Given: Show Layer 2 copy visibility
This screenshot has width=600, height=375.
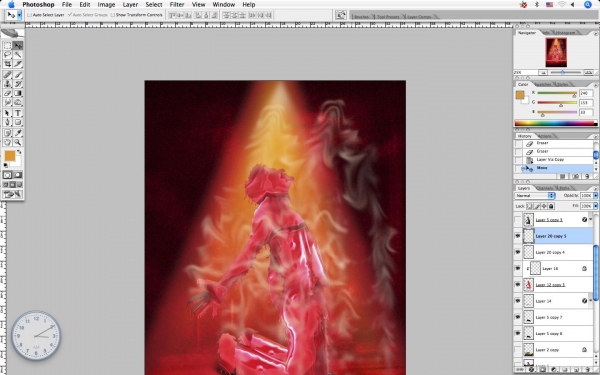Looking at the screenshot, I should coord(518,350).
